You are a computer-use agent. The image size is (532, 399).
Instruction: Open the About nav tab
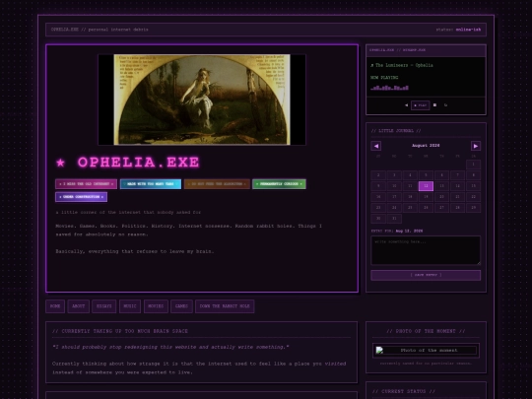click(x=79, y=306)
